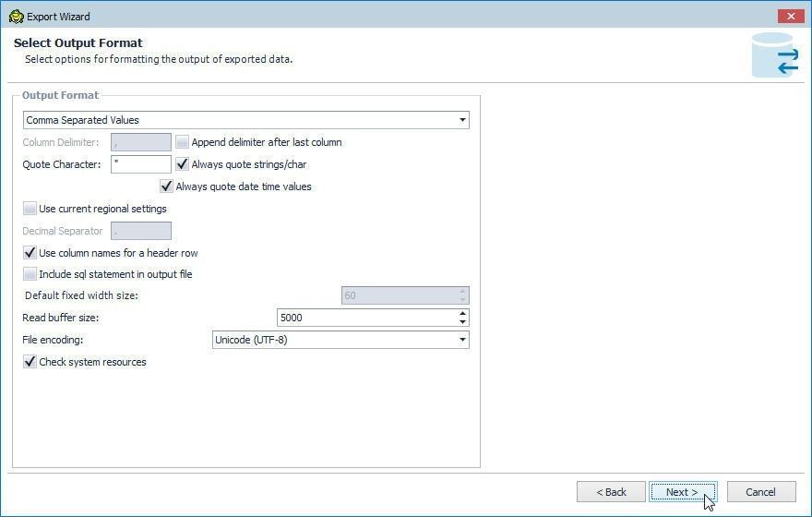
Task: Click the 'Read buffer size:' label
Action: tap(61, 319)
